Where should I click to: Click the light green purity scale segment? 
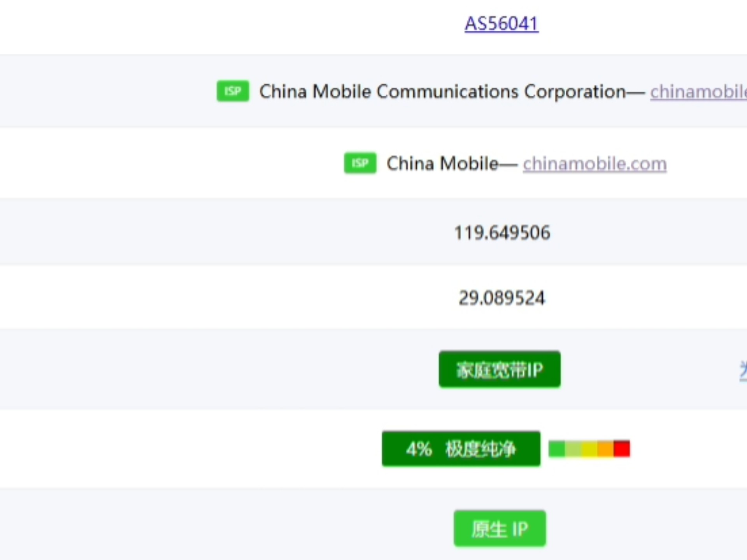[573, 448]
